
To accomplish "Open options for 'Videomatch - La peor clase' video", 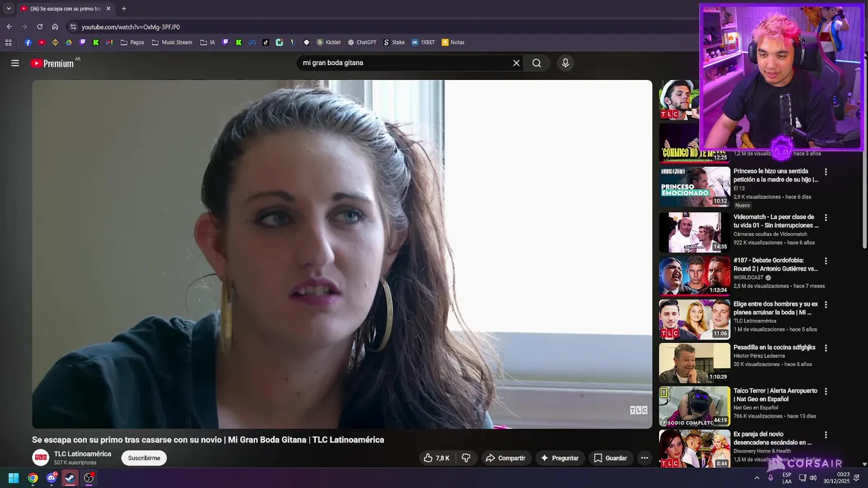I will pos(825,218).
